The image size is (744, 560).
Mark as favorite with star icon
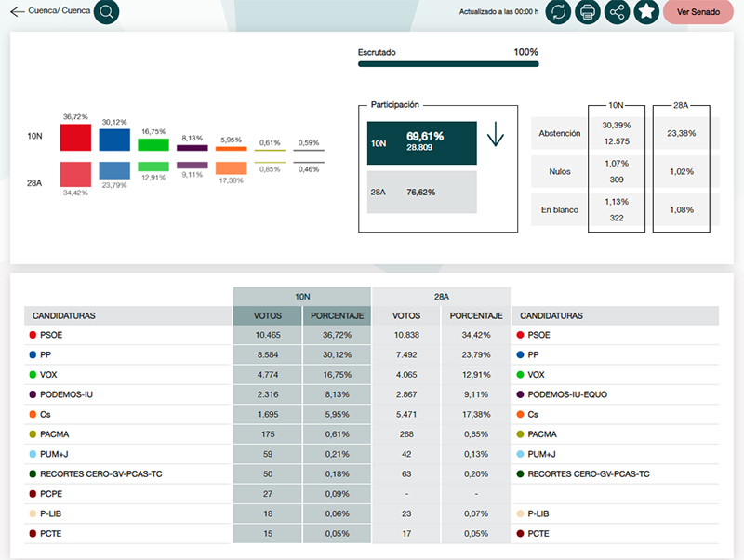(x=646, y=12)
